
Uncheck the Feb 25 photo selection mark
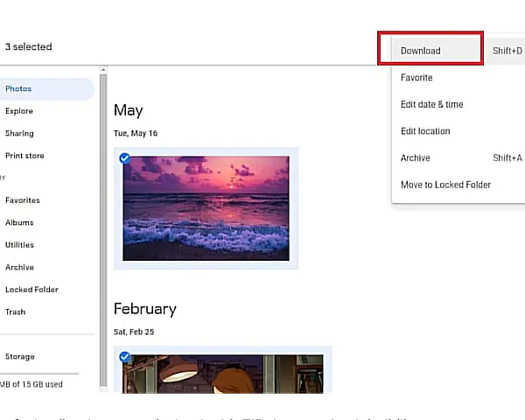point(124,357)
